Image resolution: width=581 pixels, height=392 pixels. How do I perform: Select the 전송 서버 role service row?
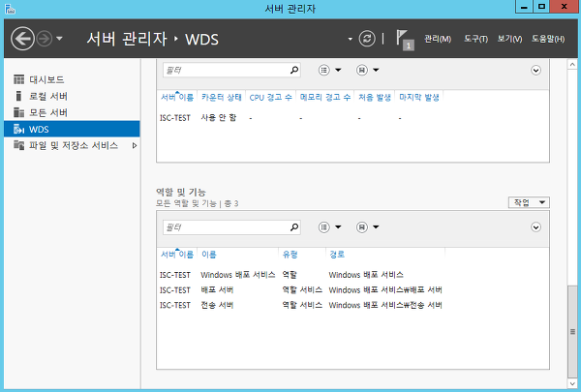[352, 305]
